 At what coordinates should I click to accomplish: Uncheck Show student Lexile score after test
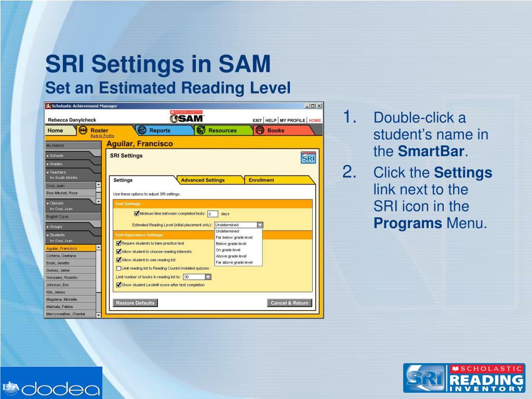pos(119,285)
